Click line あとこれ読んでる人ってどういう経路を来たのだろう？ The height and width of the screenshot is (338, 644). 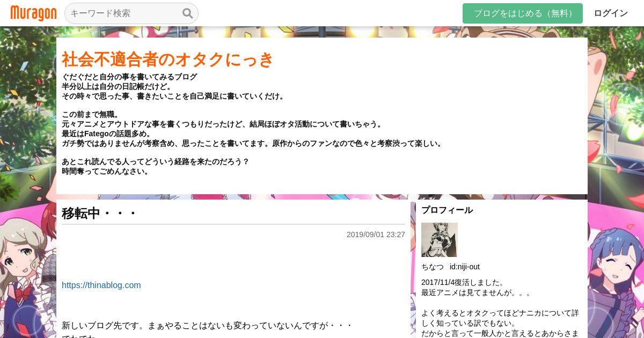[x=156, y=161]
